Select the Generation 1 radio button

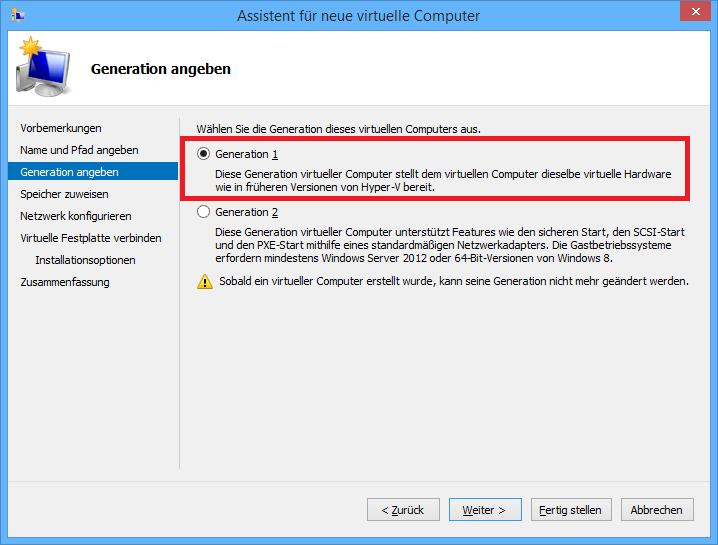coord(204,154)
